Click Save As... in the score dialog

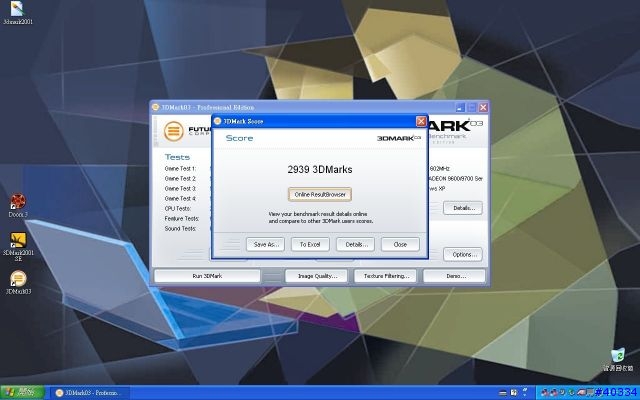click(x=265, y=244)
